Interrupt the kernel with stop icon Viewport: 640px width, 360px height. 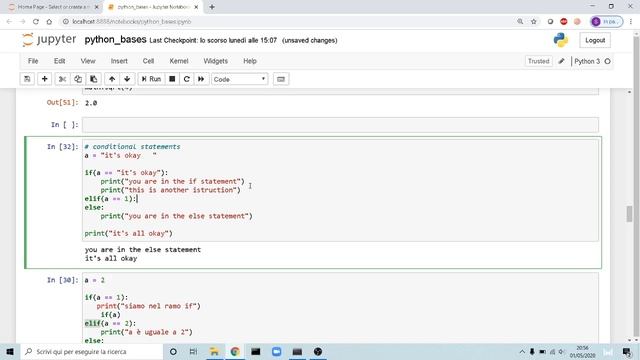(x=172, y=79)
